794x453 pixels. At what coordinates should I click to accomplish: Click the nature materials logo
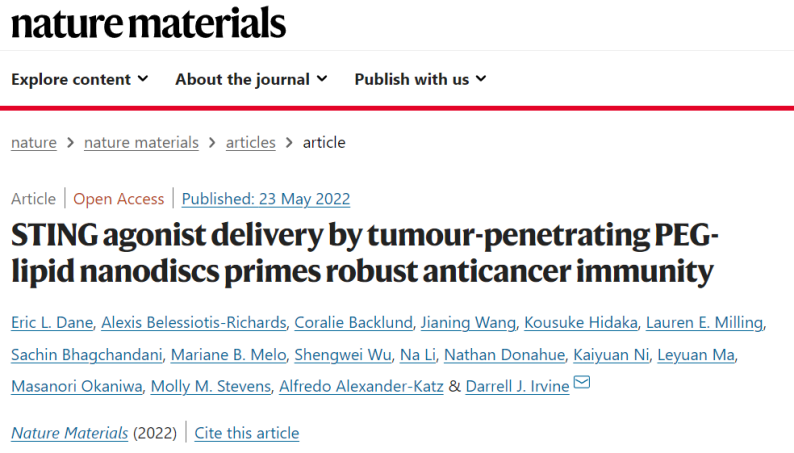point(148,23)
